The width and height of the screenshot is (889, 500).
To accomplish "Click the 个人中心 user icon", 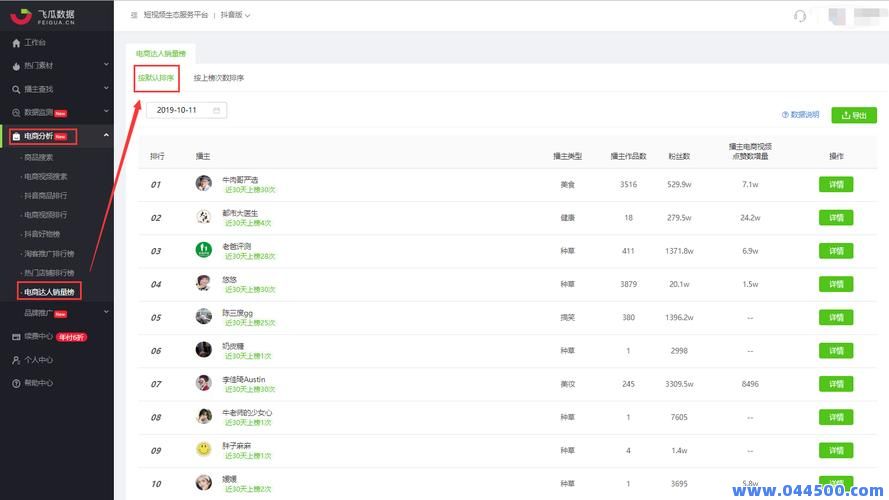I will tap(16, 360).
